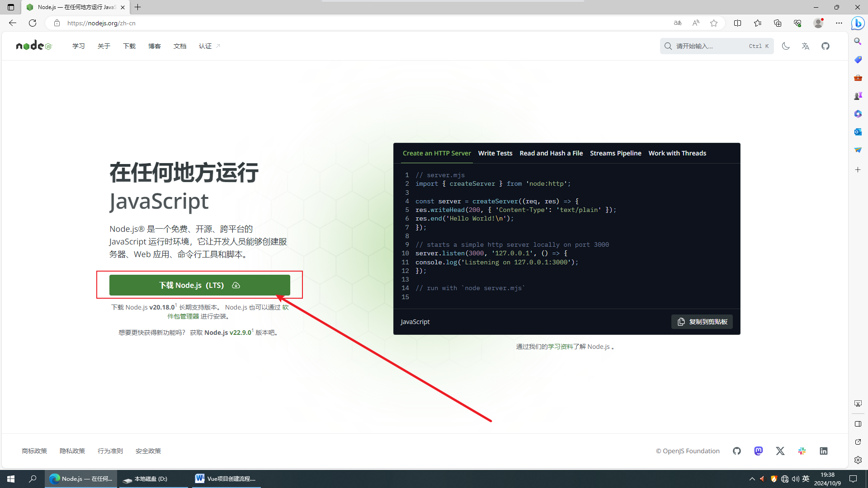Open Drop via the paper plane sidebar icon
Viewport: 868px width, 488px height.
point(858,150)
